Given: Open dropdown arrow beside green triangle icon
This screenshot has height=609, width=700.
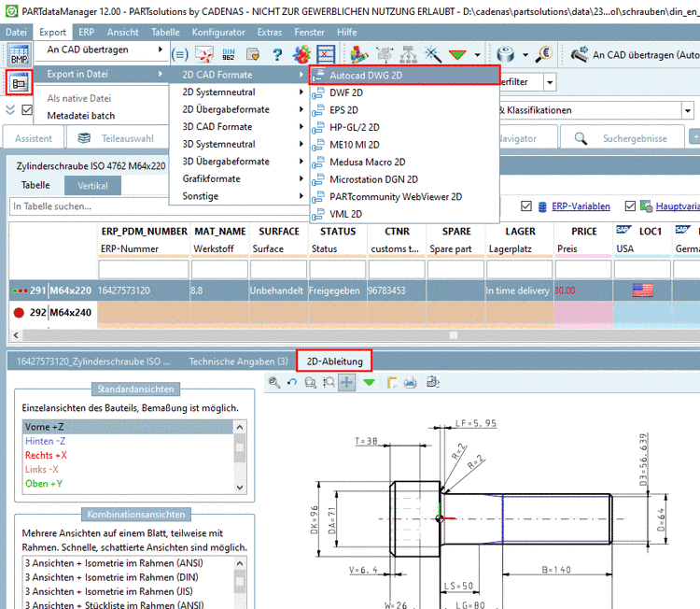Looking at the screenshot, I should 478,55.
